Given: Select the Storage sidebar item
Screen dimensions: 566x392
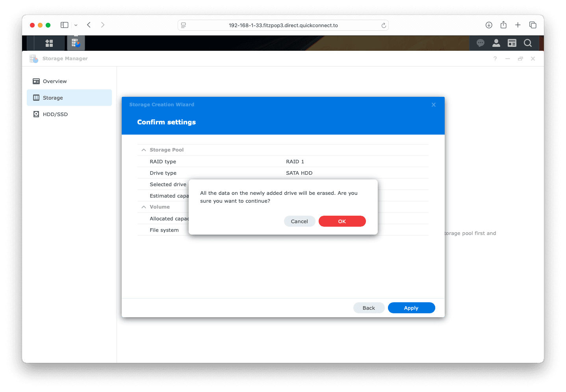Looking at the screenshot, I should (x=53, y=98).
